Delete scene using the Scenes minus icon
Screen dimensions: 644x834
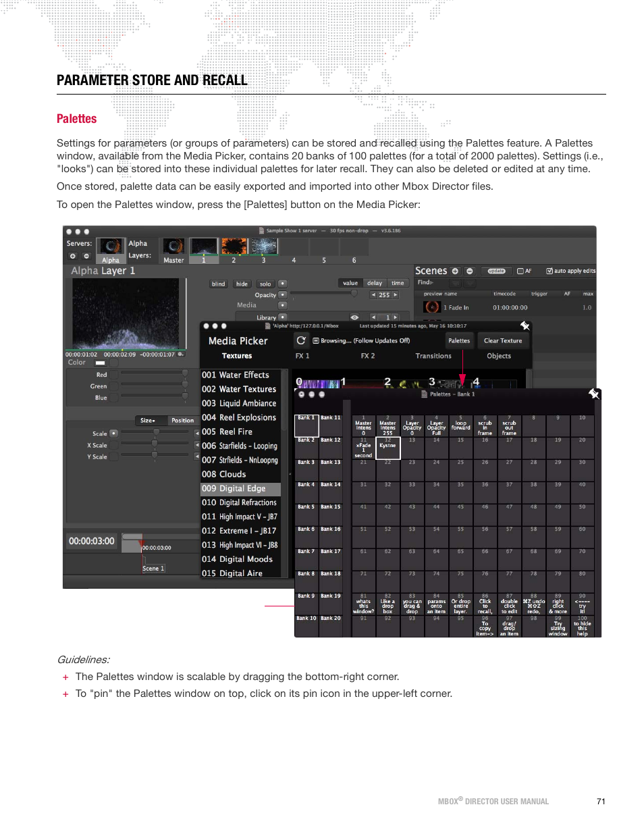469,271
